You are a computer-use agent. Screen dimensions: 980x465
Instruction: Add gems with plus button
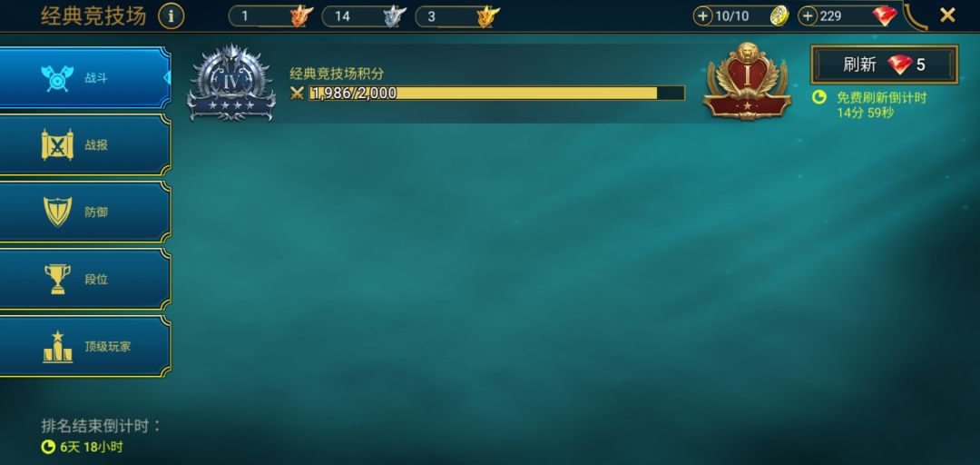808,16
